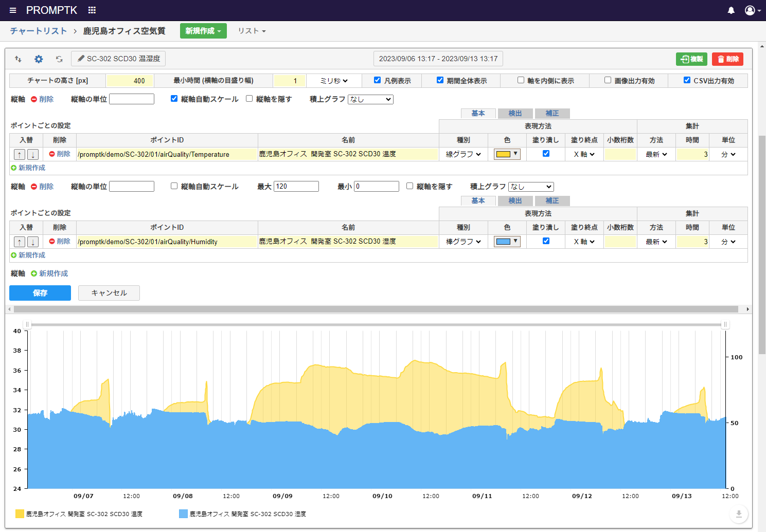Toggle fill for Humidity series
Image resolution: width=766 pixels, height=532 pixels.
546,241
